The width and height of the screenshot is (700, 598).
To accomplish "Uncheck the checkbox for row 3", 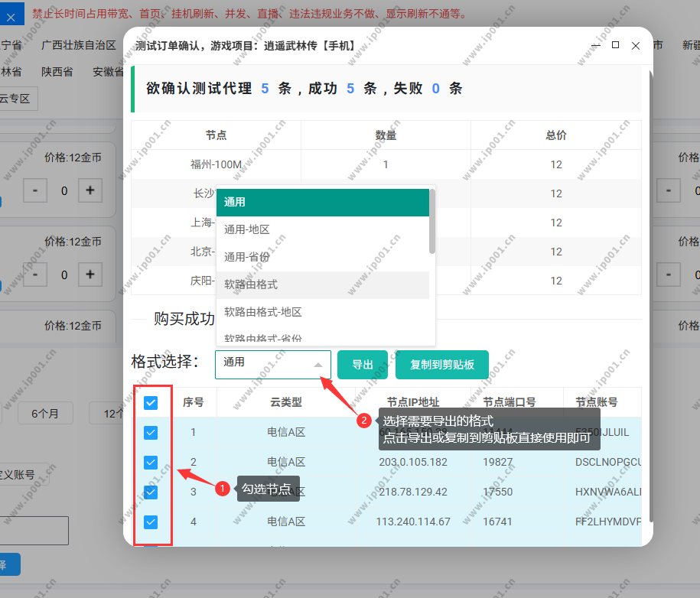I will click(x=151, y=492).
